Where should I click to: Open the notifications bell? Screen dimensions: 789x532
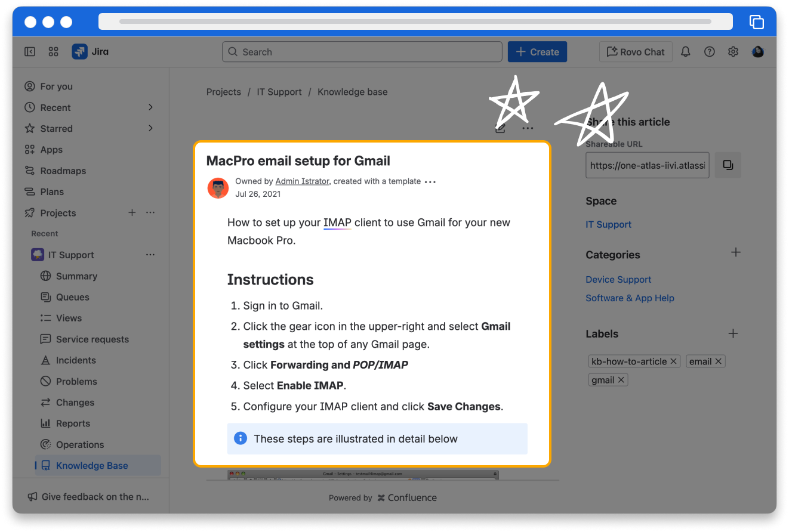[x=685, y=52]
